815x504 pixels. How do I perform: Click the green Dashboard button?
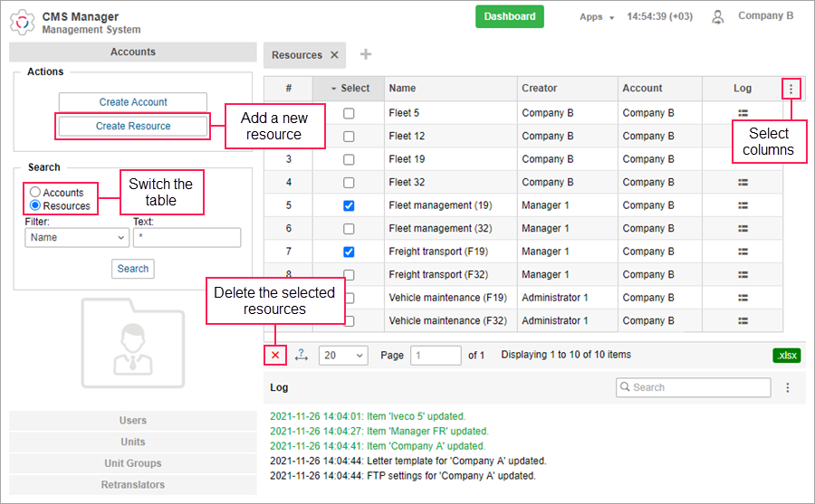(510, 16)
